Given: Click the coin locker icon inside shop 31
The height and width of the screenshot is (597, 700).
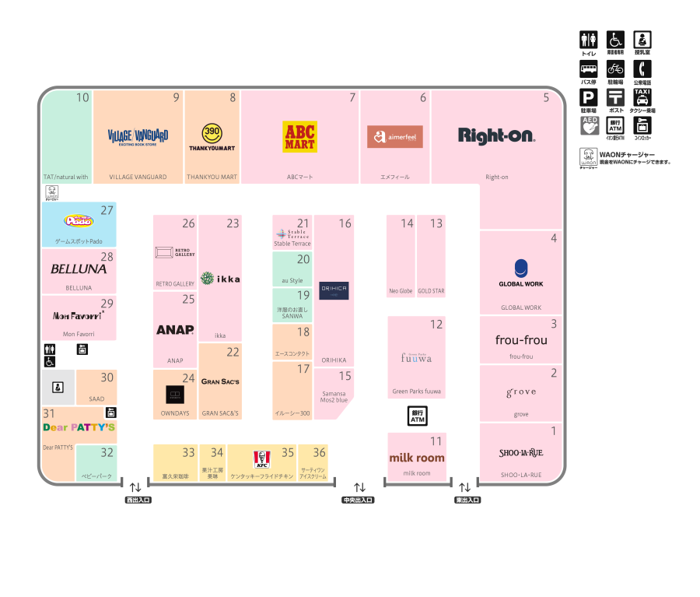Looking at the screenshot, I should (110, 413).
